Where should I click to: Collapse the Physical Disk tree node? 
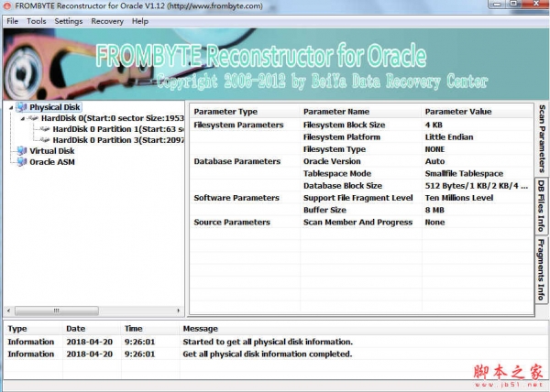pos(11,107)
